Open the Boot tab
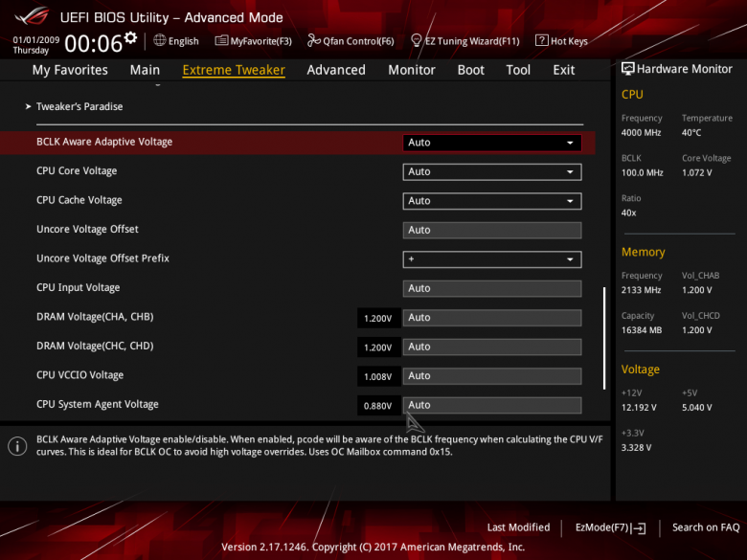Screen dimensions: 747x560 pos(470,70)
